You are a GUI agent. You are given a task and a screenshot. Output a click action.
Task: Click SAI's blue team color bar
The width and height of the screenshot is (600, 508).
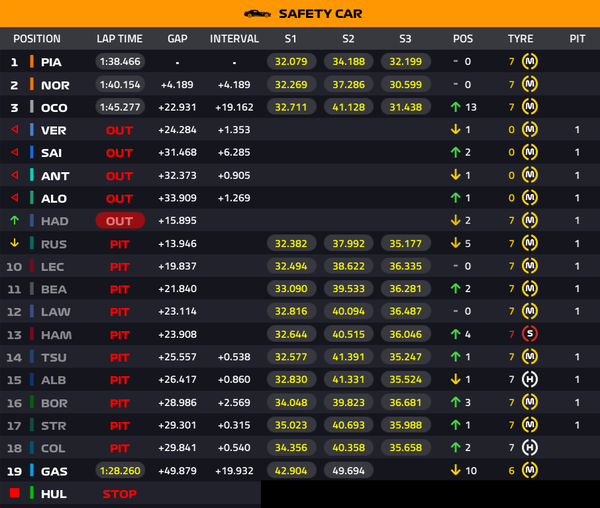(x=32, y=152)
